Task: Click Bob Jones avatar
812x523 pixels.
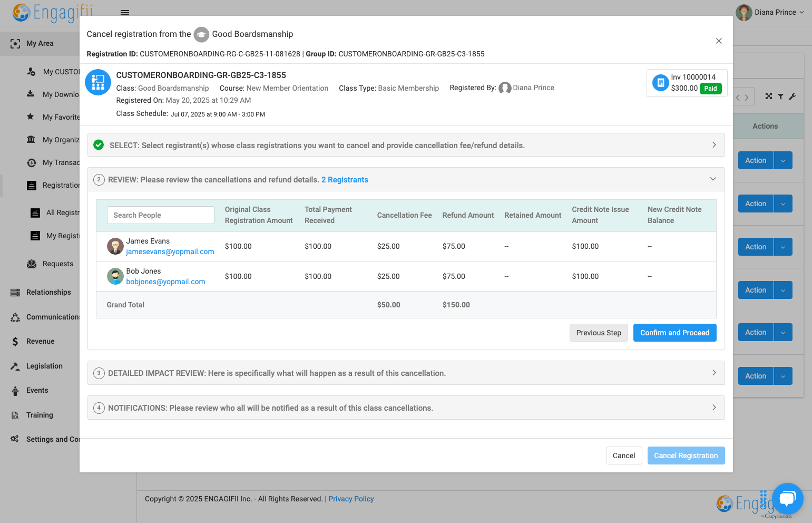Action: click(115, 276)
